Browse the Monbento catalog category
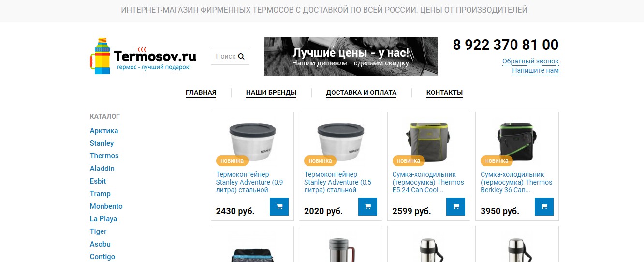The image size is (644, 262). [x=106, y=206]
